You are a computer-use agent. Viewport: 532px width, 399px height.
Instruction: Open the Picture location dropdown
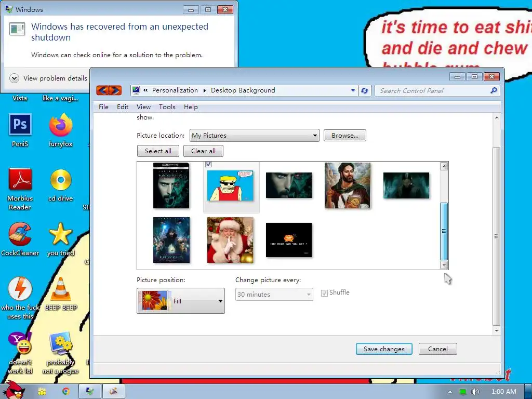[255, 136]
